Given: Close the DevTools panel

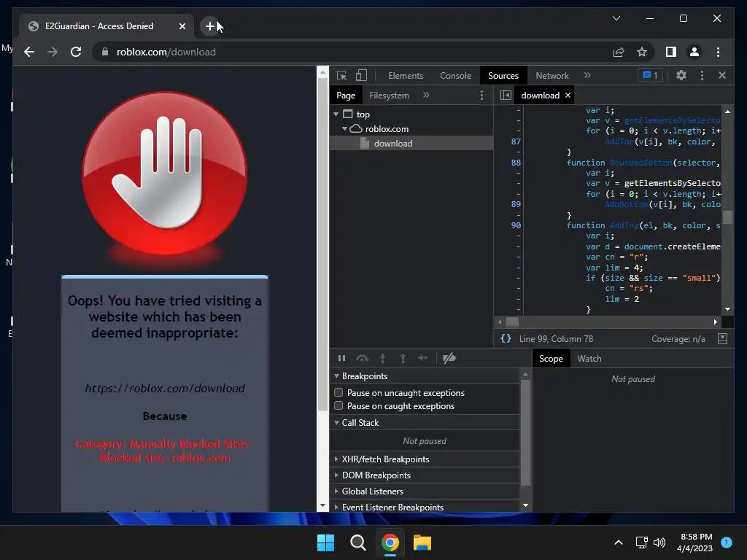Looking at the screenshot, I should coord(722,75).
